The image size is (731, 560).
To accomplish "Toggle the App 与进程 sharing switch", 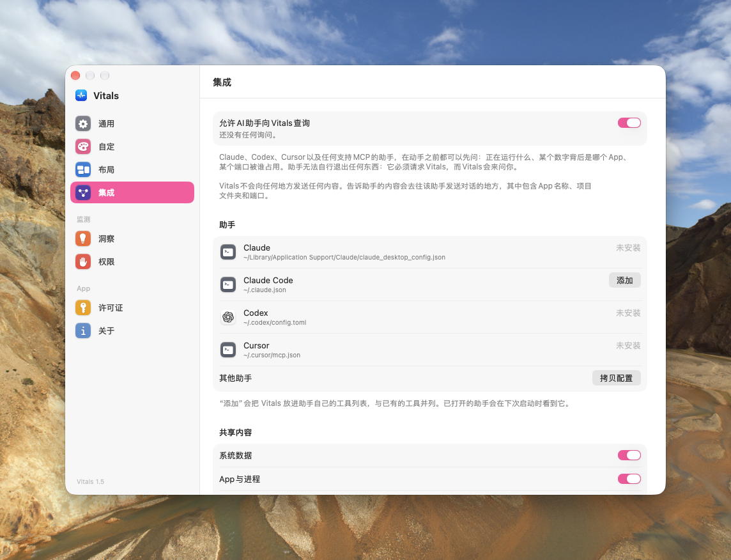I will 629,479.
